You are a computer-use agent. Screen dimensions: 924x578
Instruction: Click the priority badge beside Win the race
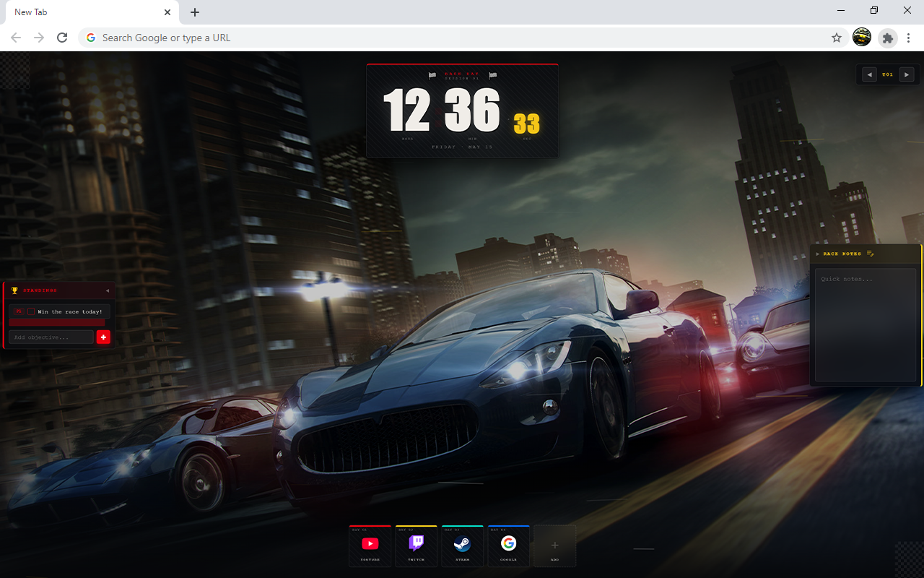point(19,311)
